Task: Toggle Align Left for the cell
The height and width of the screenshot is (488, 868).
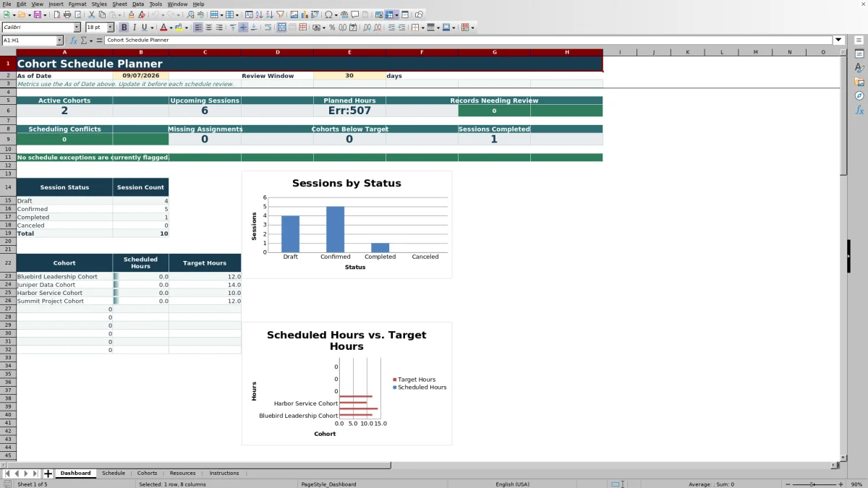Action: tap(198, 27)
